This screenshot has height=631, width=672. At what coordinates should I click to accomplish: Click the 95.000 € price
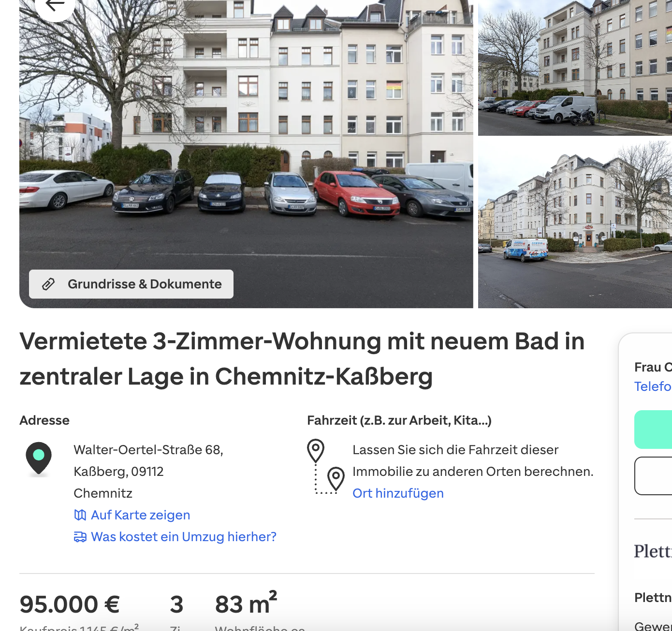(70, 604)
